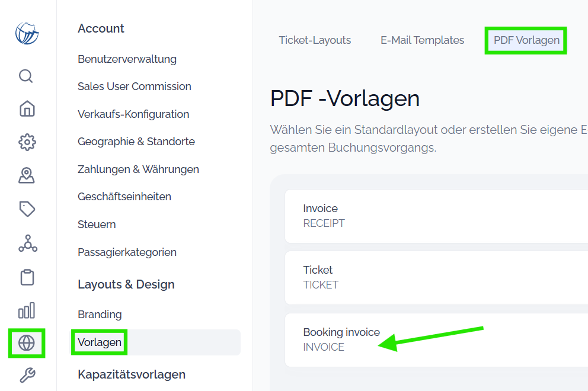
Task: Select the highlighted globe icon
Action: click(x=26, y=343)
